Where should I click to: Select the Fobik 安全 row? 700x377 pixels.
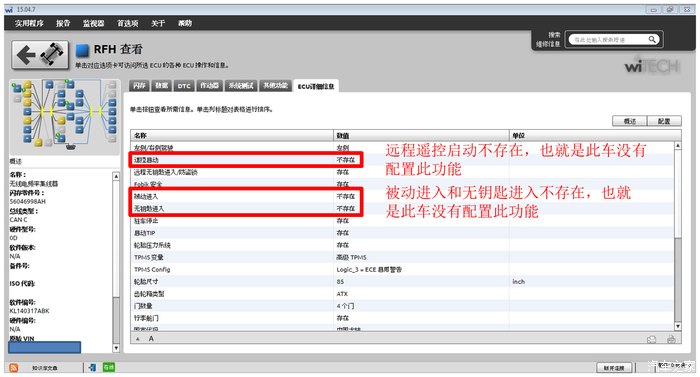402,184
